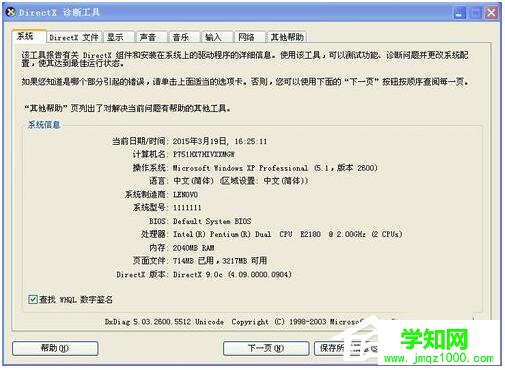Click the 系统信息 group heading

[44, 125]
